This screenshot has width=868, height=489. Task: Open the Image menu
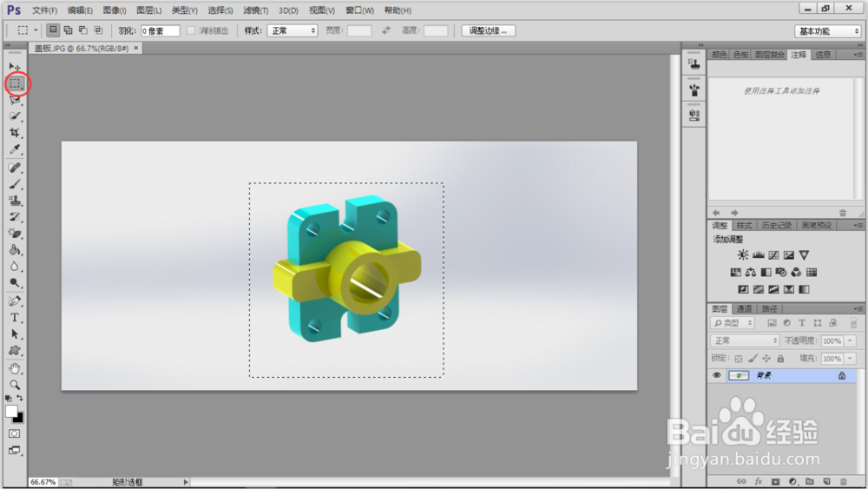pos(115,10)
